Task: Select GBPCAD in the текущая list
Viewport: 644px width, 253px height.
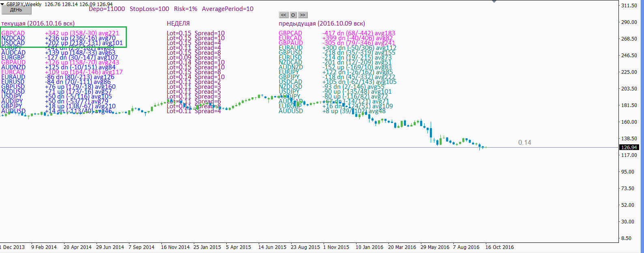Action: click(x=13, y=33)
